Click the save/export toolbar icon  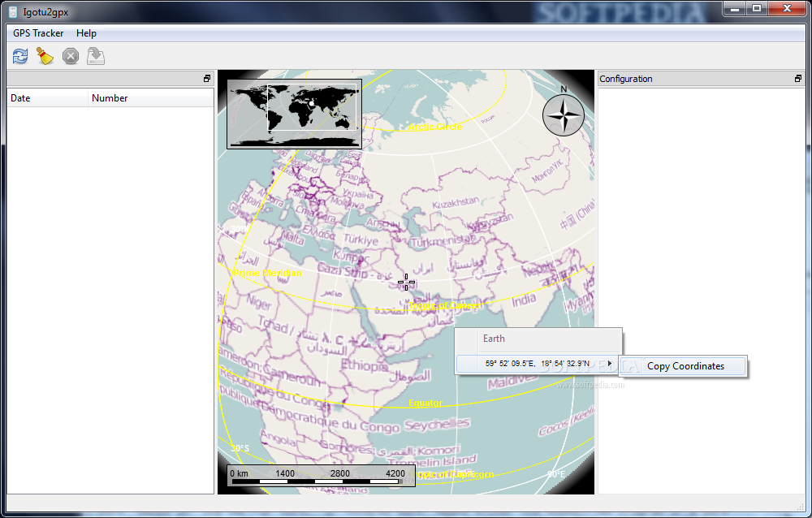[96, 56]
